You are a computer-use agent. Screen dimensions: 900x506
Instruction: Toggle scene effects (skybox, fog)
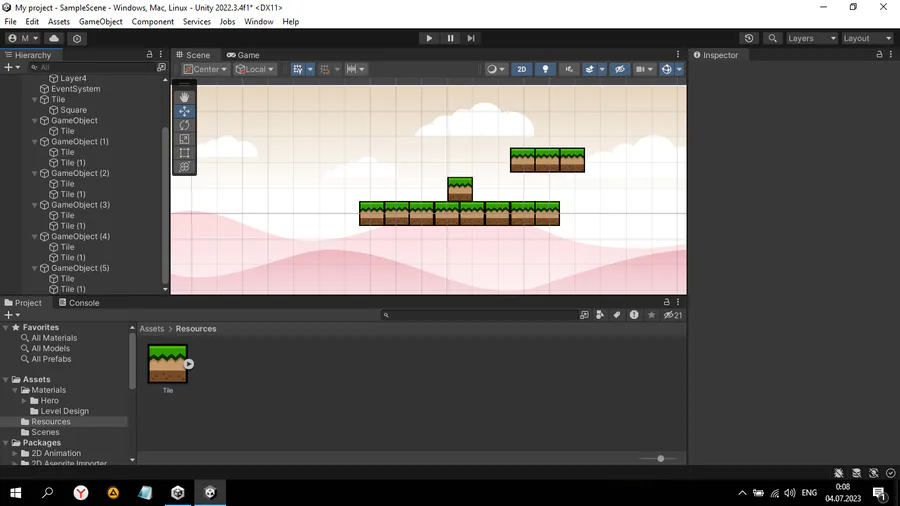point(589,69)
